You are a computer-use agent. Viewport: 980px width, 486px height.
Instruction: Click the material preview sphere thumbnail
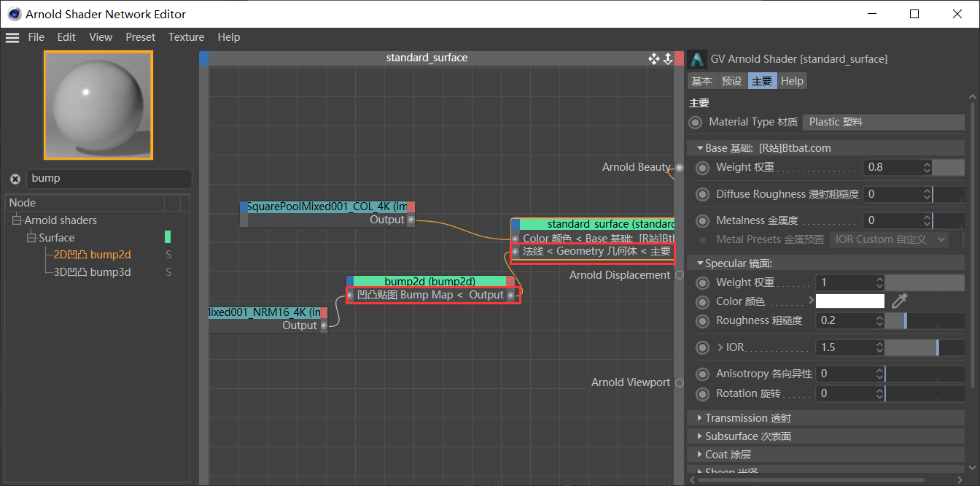pyautogui.click(x=98, y=105)
